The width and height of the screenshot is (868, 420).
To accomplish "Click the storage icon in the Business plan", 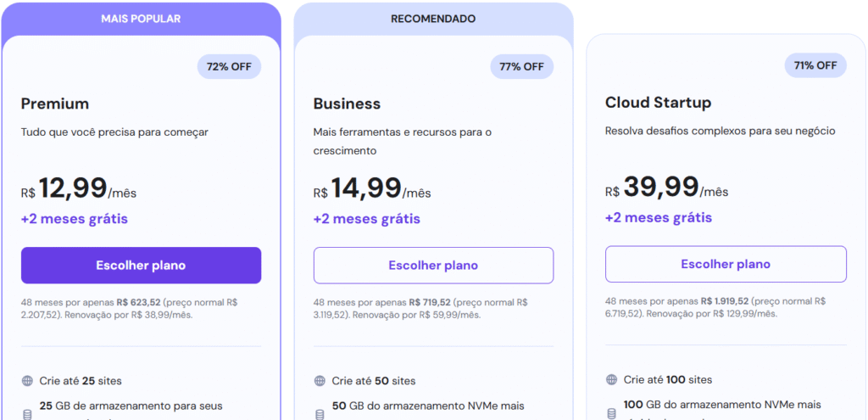I will click(320, 414).
